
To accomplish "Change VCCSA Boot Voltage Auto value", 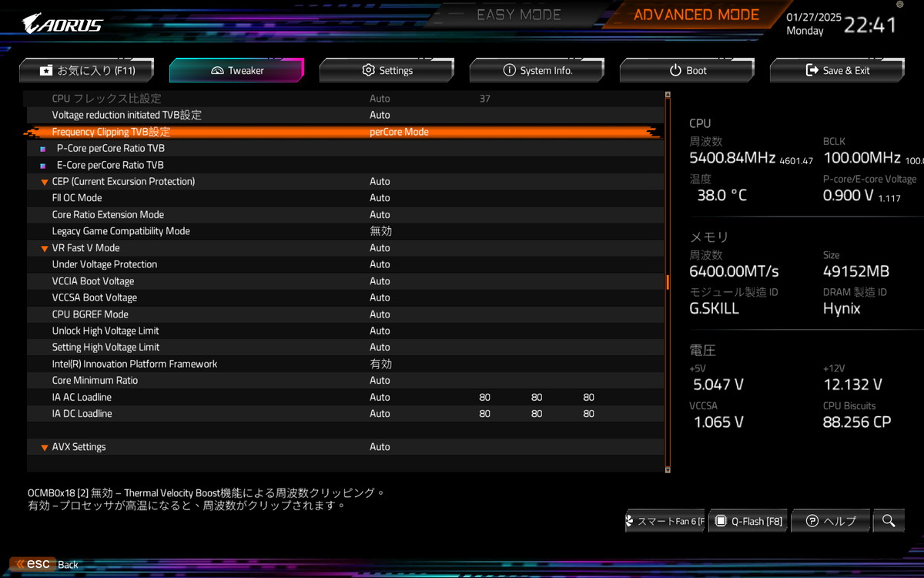I will [380, 297].
